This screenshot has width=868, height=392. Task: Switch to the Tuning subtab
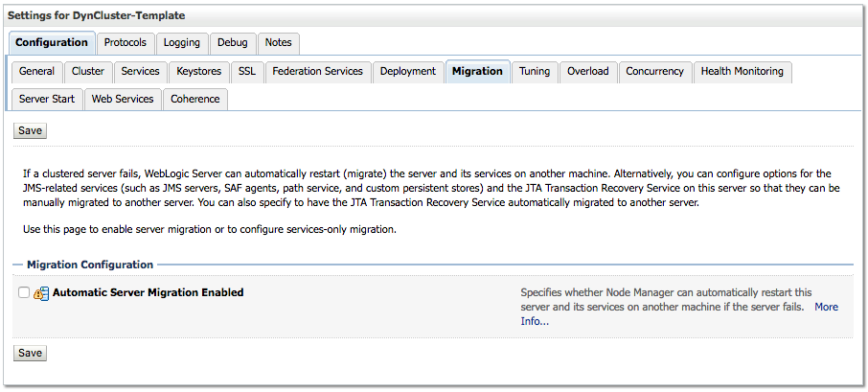click(x=535, y=72)
